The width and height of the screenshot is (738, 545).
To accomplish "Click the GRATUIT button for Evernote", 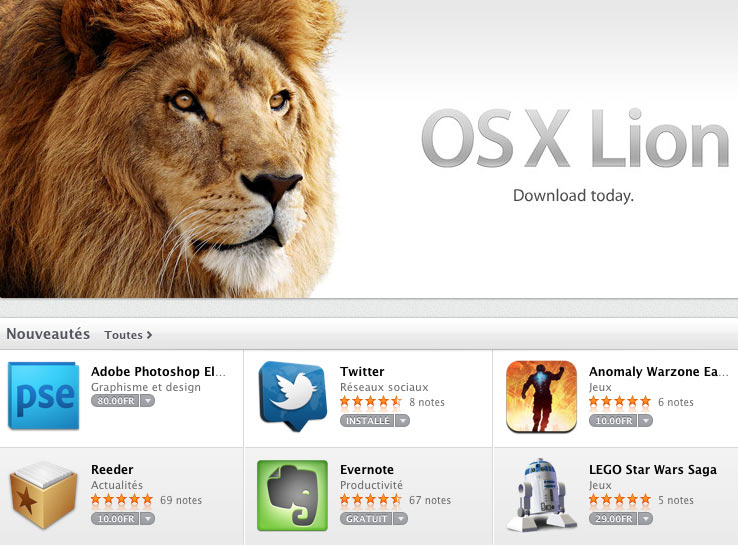I will [366, 519].
